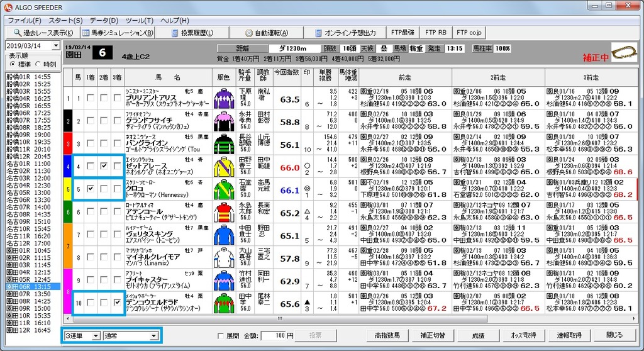This screenshot has width=644, height=351.
Task: Click the jockey silk icon for ゼットアレース
Action: [x=224, y=167]
